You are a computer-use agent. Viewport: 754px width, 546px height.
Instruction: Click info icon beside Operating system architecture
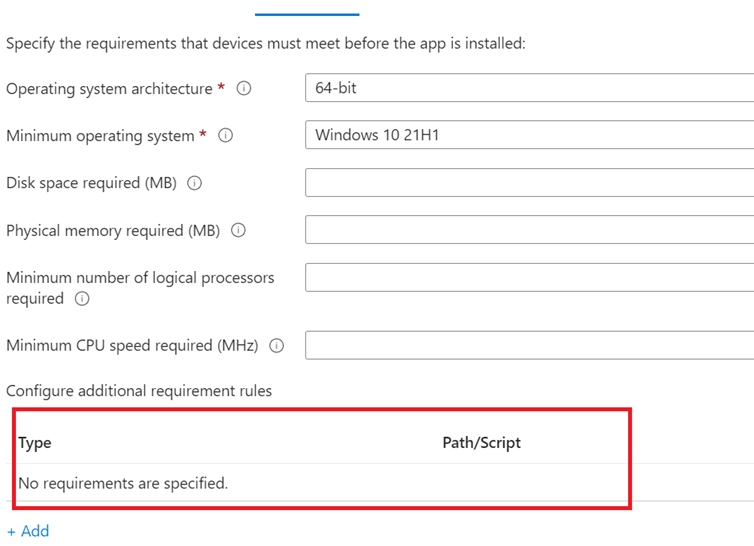tap(243, 89)
